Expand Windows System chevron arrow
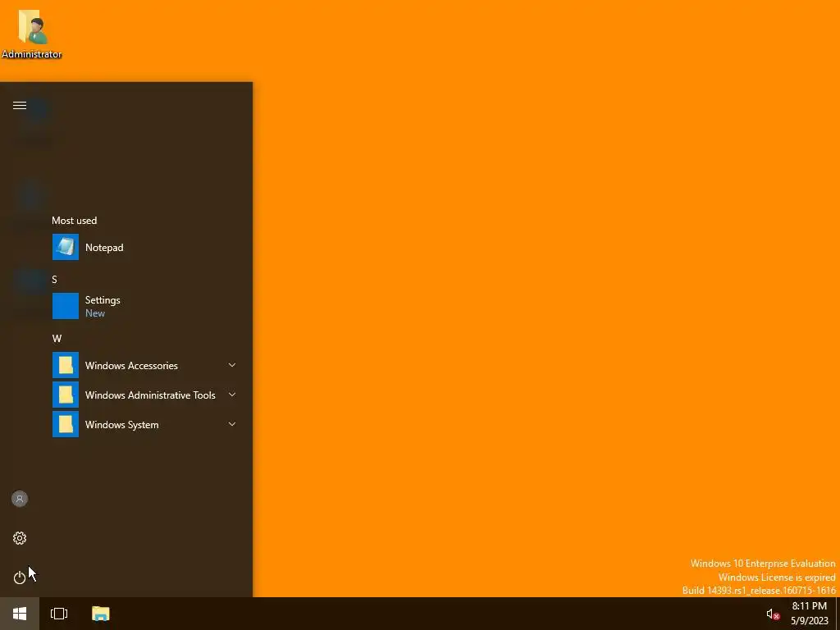Screen dimensions: 840x630 [232, 424]
